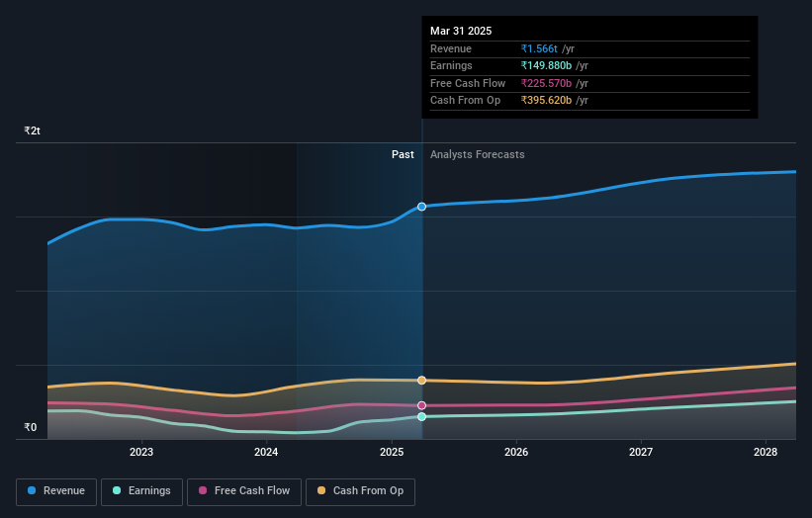Click the Analysts Forecasts label
This screenshot has width=812, height=518.
pos(478,155)
